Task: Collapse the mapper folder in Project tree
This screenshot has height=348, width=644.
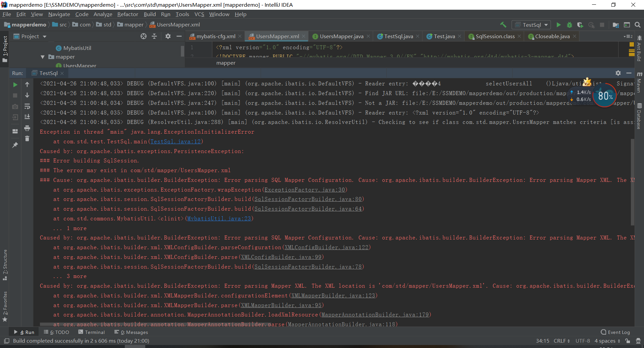Action: 43,57
